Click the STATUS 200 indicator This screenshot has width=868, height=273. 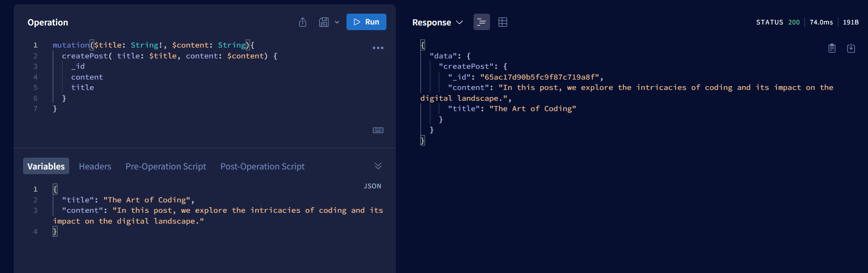778,22
